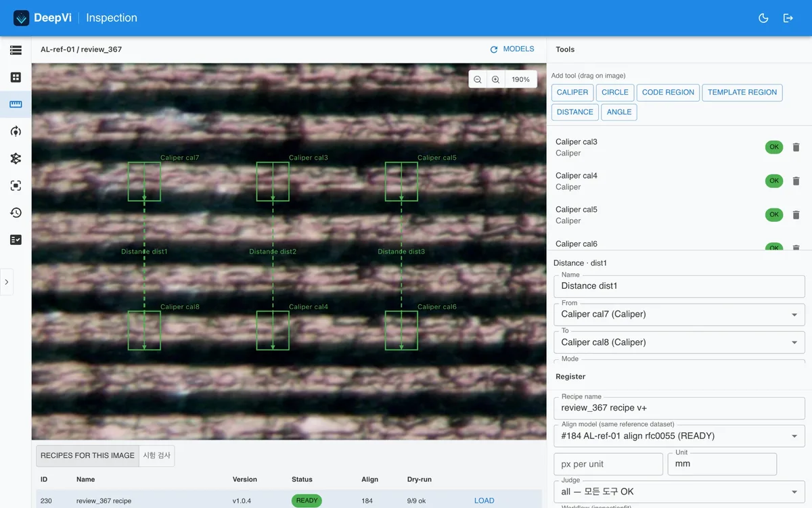Image resolution: width=812 pixels, height=508 pixels.
Task: Select the ruler measurement sidebar icon
Action: (16, 104)
